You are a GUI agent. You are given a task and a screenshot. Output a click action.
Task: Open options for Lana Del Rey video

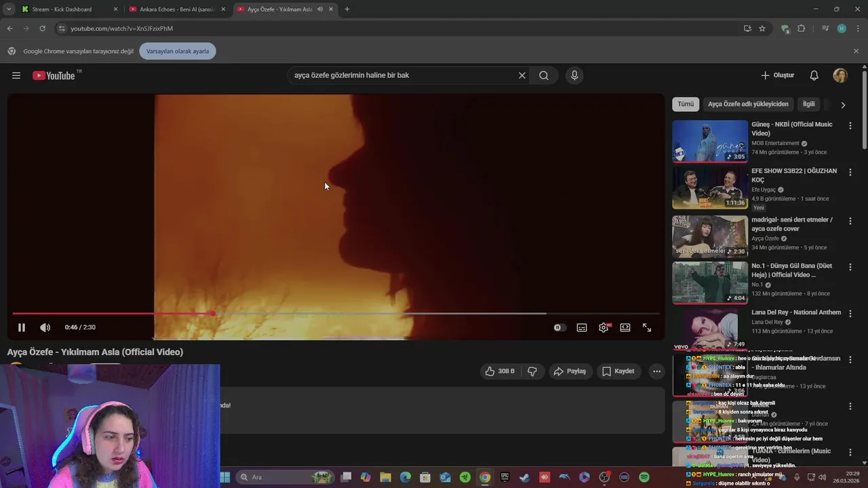[850, 314]
